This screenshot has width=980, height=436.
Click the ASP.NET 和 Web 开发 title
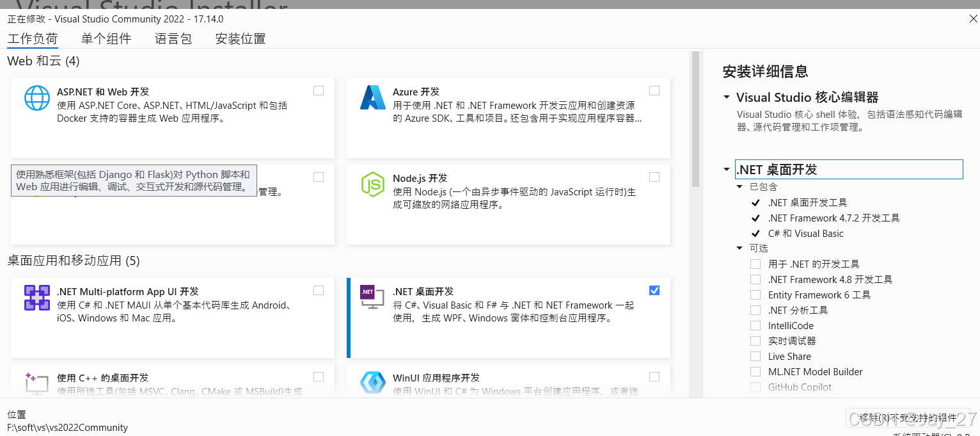tap(103, 92)
